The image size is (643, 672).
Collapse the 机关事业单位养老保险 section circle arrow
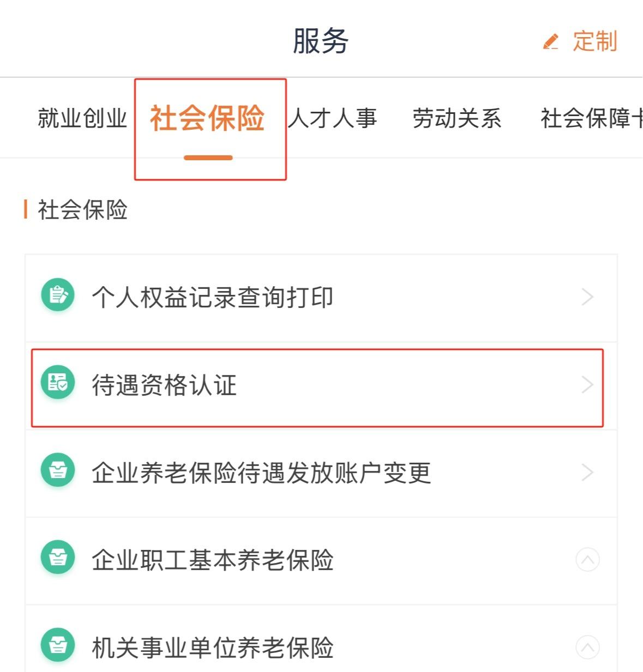587,647
